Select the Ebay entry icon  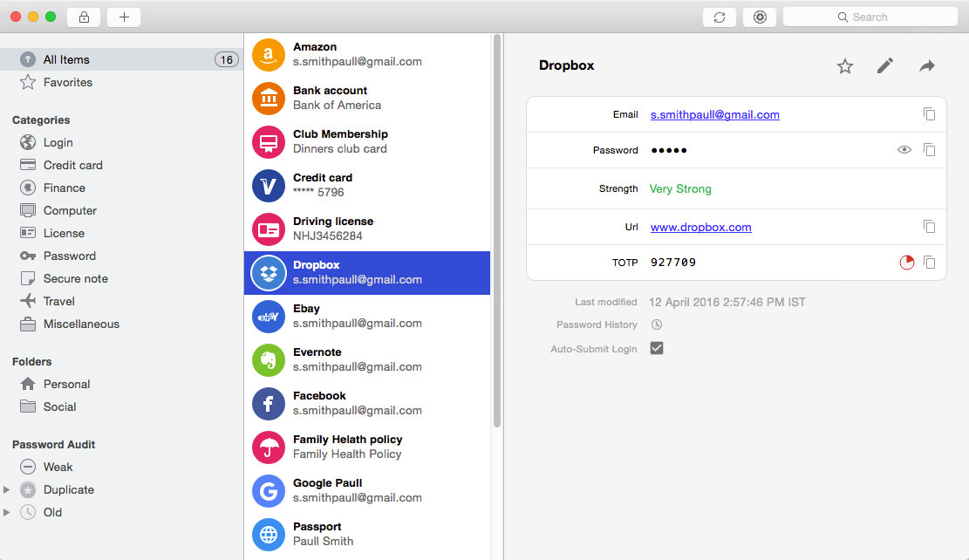click(269, 317)
